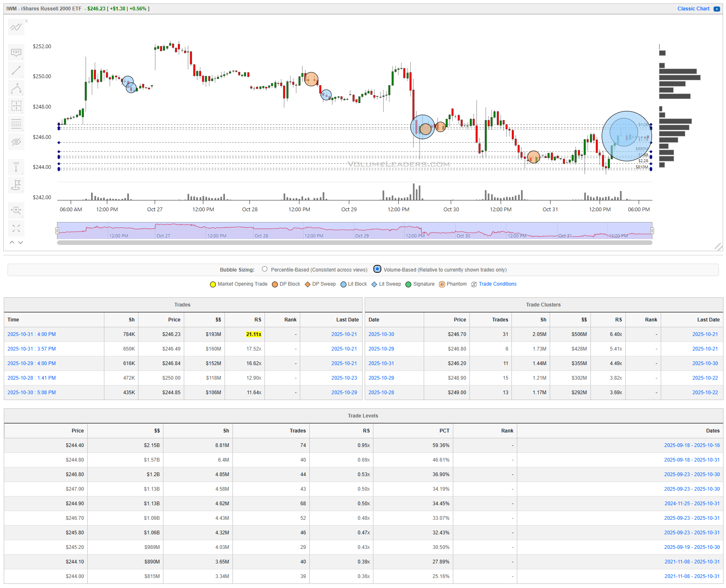This screenshot has height=588, width=726.
Task: Click the DP Block legend circle
Action: (x=275, y=284)
